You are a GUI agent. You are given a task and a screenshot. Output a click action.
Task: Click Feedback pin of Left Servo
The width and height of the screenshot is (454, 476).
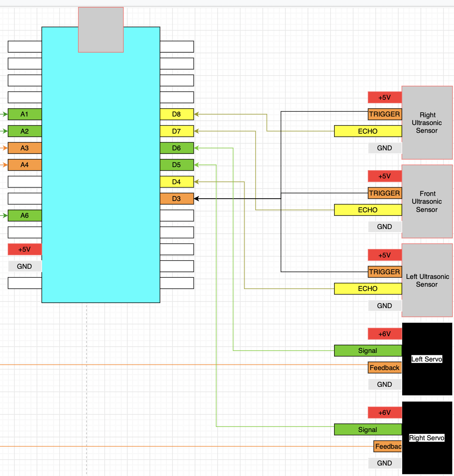point(385,368)
